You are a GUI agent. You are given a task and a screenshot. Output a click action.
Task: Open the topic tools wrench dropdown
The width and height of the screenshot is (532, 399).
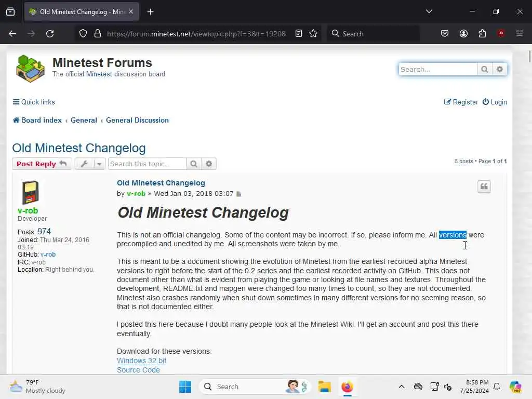point(90,164)
